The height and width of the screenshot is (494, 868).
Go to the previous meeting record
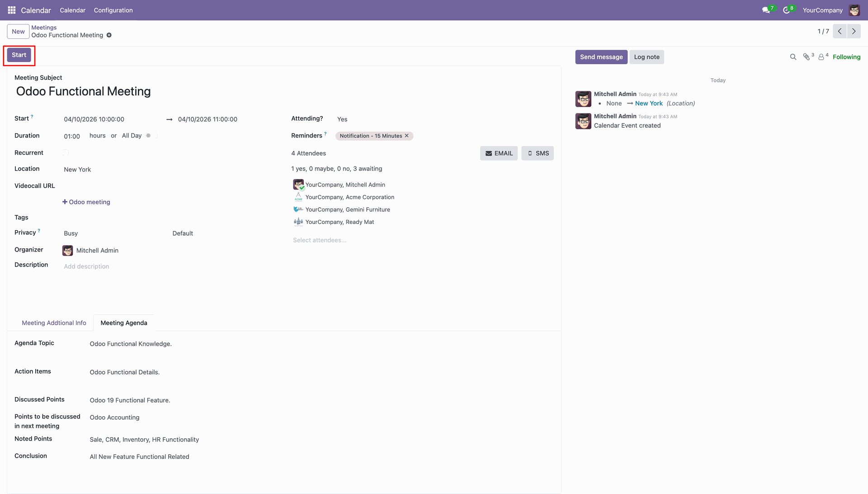click(840, 31)
